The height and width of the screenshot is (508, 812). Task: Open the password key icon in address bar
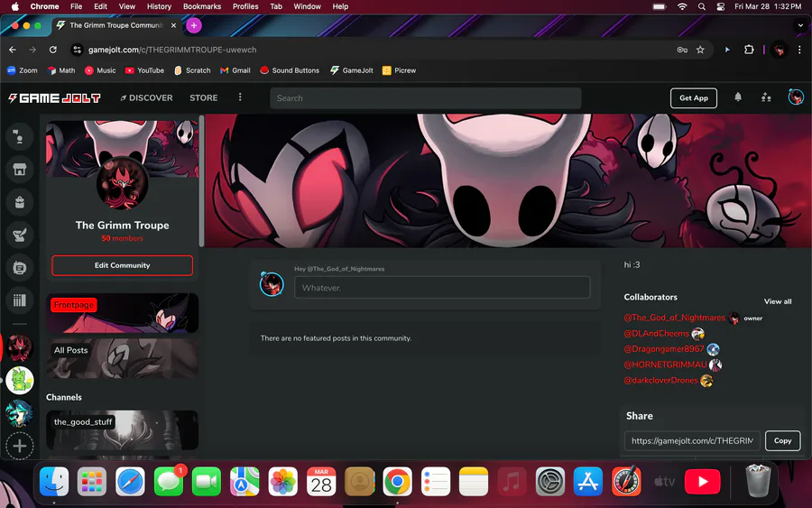click(682, 50)
